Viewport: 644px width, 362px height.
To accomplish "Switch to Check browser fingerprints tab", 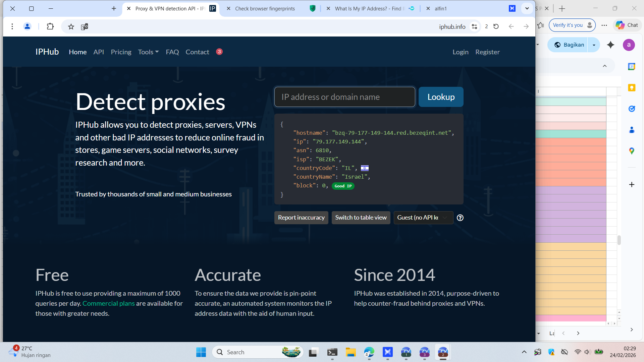I will 265,9.
